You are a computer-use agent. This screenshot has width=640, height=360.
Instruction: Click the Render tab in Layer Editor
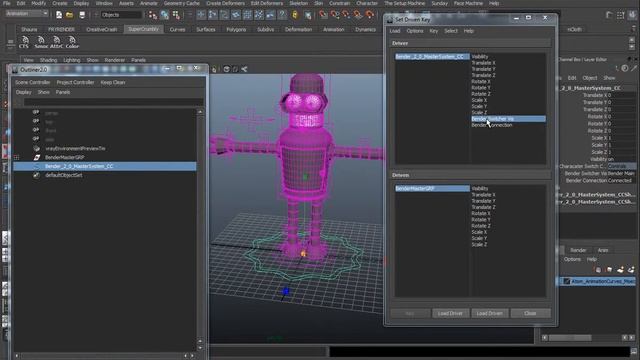point(578,250)
